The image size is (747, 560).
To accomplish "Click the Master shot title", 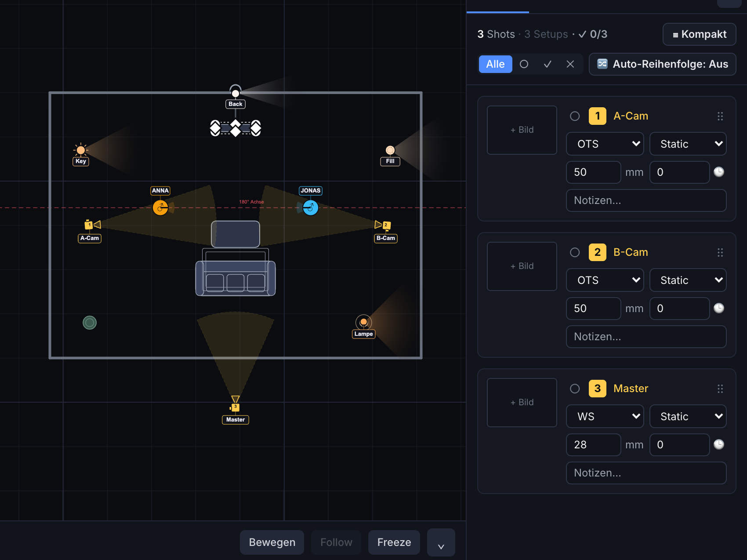I will click(x=631, y=389).
